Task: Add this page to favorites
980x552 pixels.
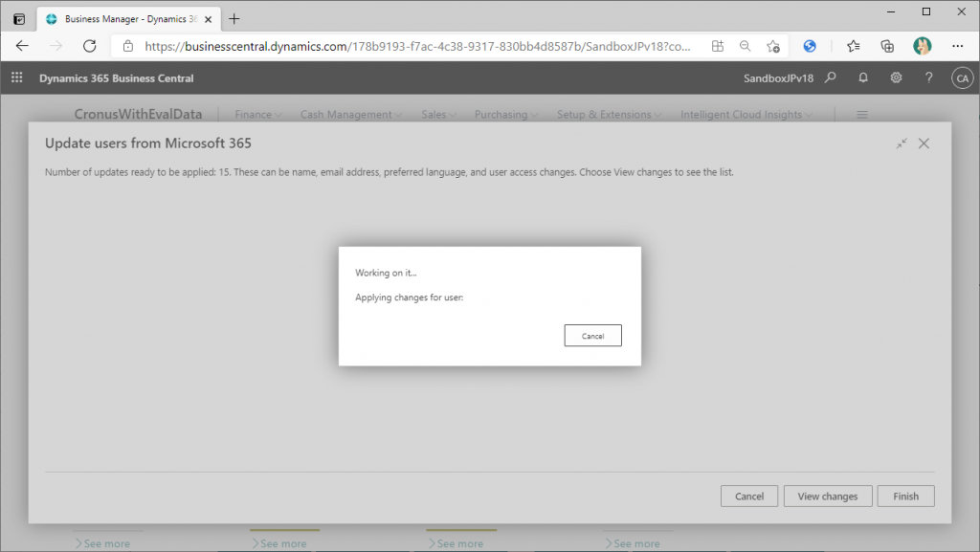Action: [x=773, y=46]
